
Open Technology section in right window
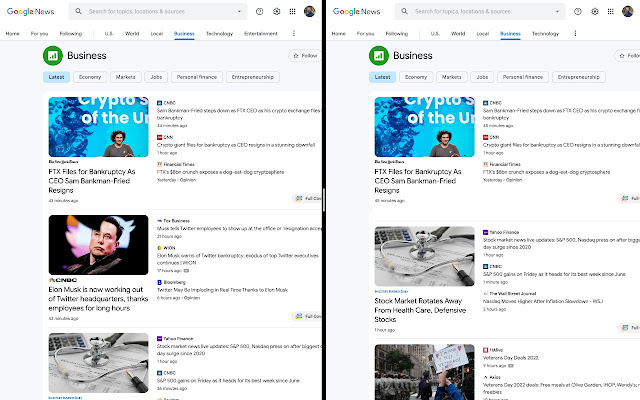(545, 33)
